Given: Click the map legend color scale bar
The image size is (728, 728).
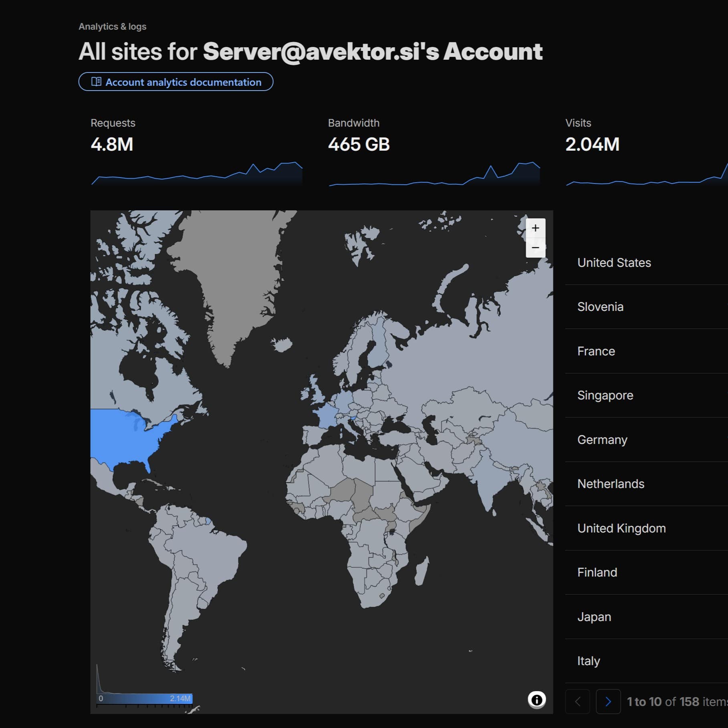Looking at the screenshot, I should (145, 698).
